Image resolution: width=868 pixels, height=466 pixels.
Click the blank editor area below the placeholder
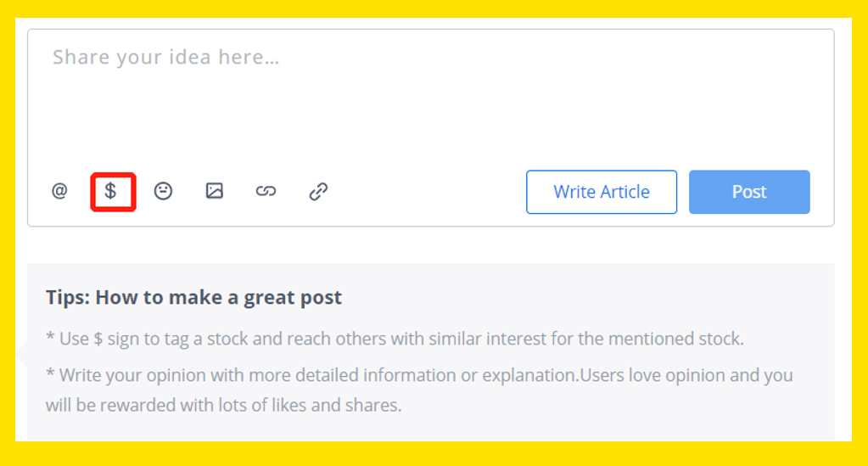[431, 116]
